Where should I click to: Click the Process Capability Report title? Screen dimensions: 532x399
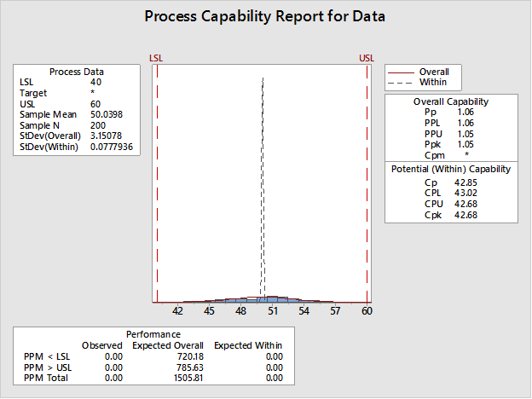click(264, 16)
